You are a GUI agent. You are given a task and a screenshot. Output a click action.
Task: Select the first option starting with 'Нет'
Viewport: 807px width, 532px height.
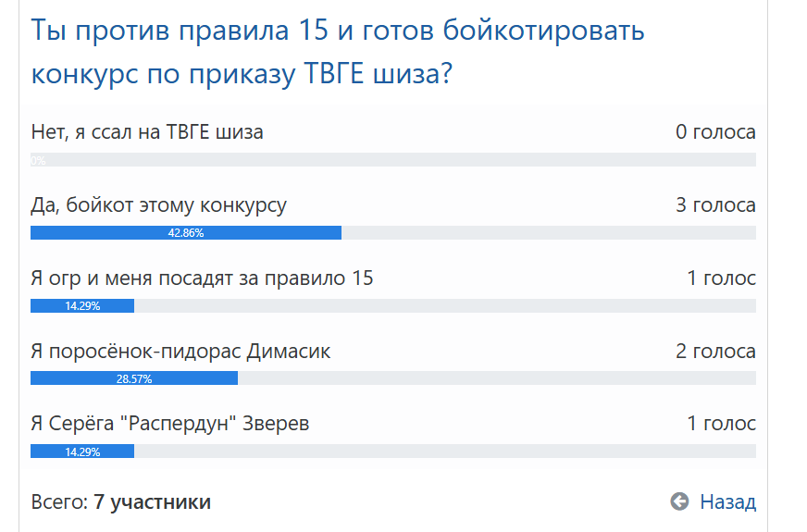tap(146, 132)
